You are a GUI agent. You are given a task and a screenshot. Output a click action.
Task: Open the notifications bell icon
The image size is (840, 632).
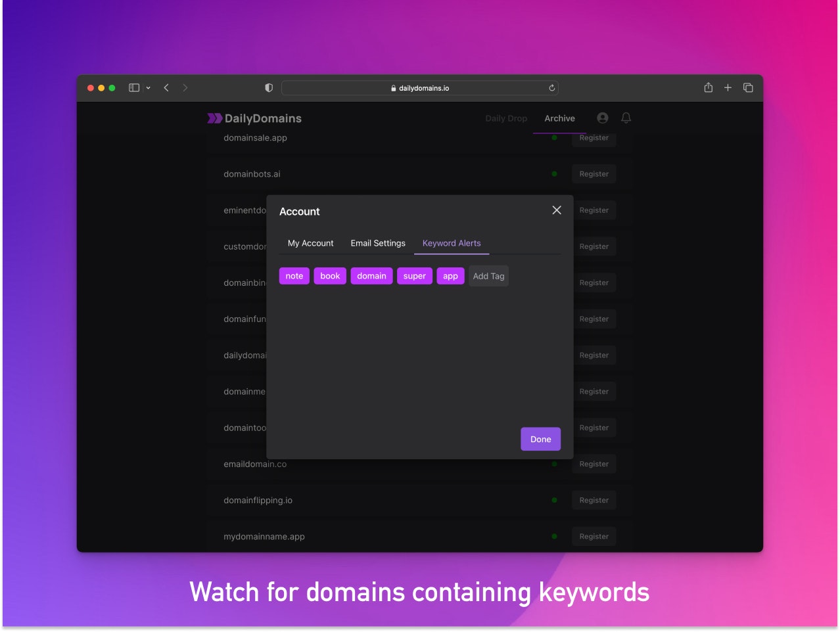(625, 118)
